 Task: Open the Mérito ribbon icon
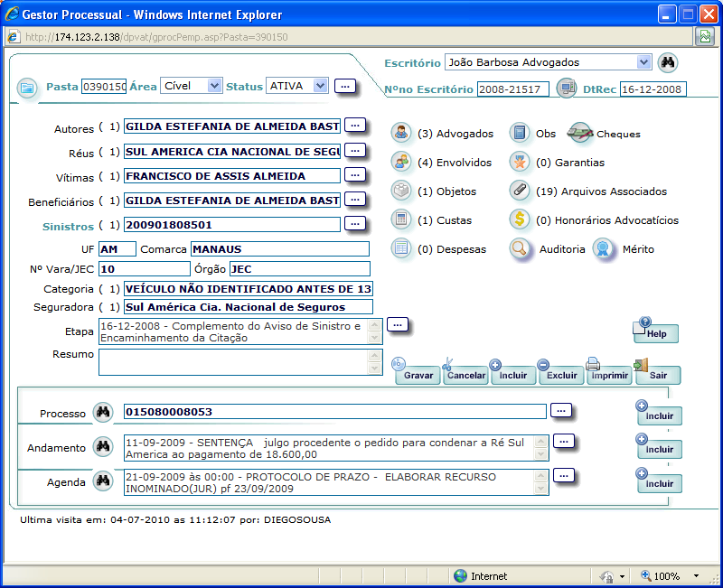603,249
